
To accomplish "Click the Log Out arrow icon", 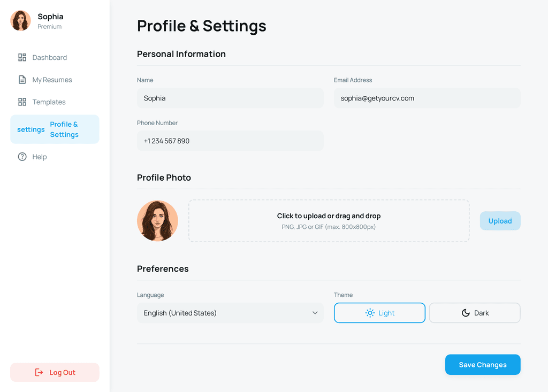I will (39, 372).
